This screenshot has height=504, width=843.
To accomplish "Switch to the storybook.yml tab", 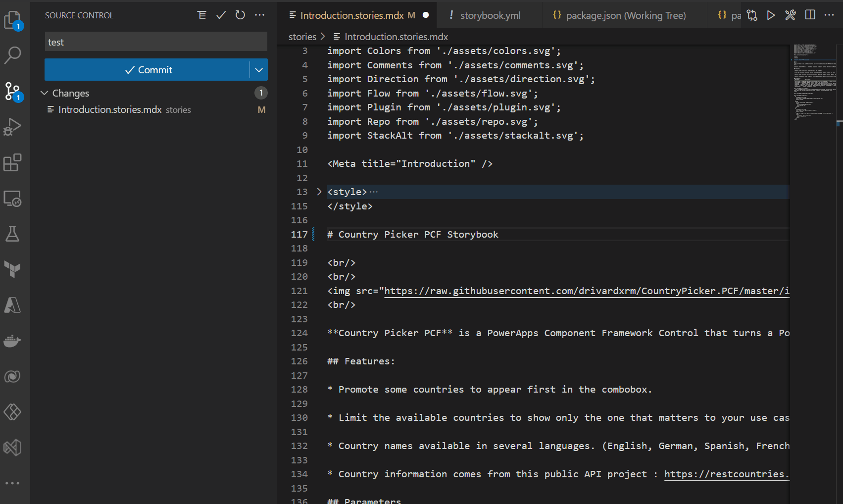I will [490, 15].
